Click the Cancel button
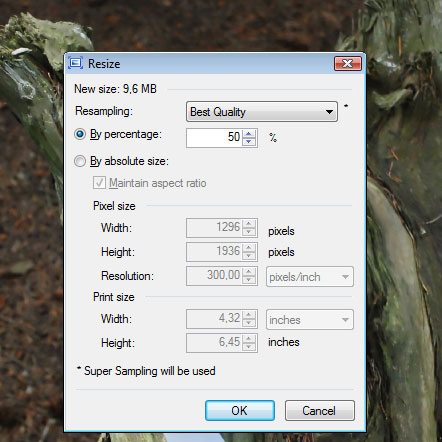 tap(320, 410)
